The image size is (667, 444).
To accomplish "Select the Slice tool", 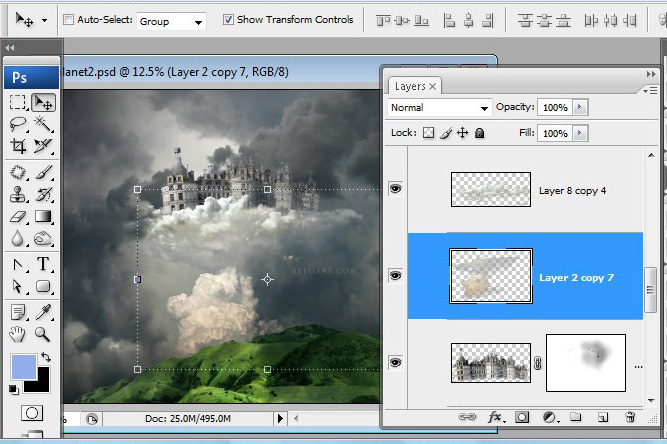I will (x=43, y=146).
